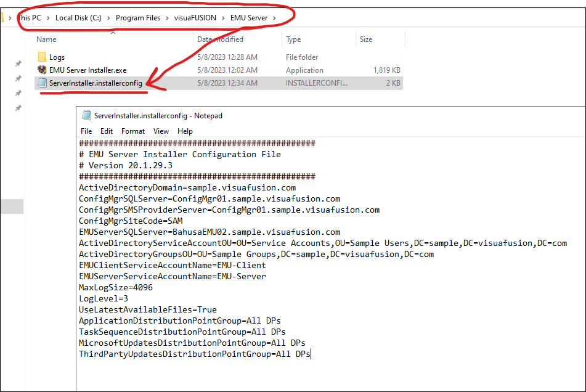This screenshot has height=392, width=586.
Task: Select ServerInstaller.installerconfig file name
Action: click(x=96, y=83)
